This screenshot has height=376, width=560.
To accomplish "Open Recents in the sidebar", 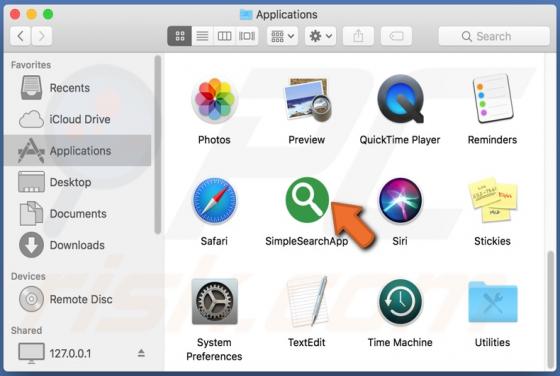I will (x=78, y=88).
